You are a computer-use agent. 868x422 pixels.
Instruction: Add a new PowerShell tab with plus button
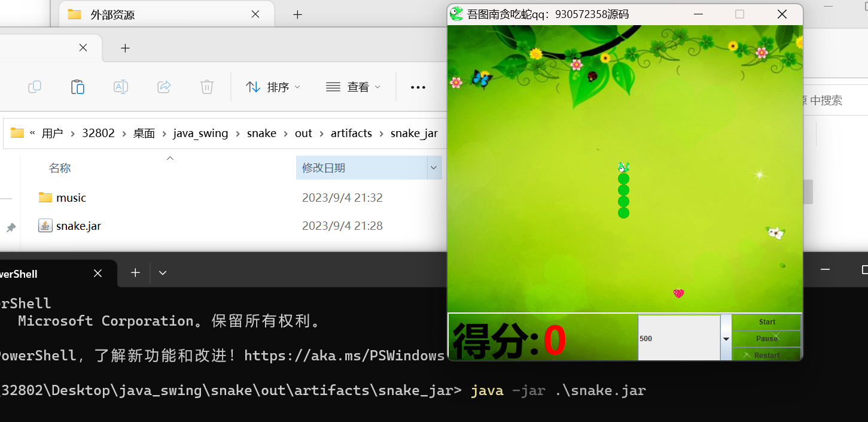pos(135,273)
